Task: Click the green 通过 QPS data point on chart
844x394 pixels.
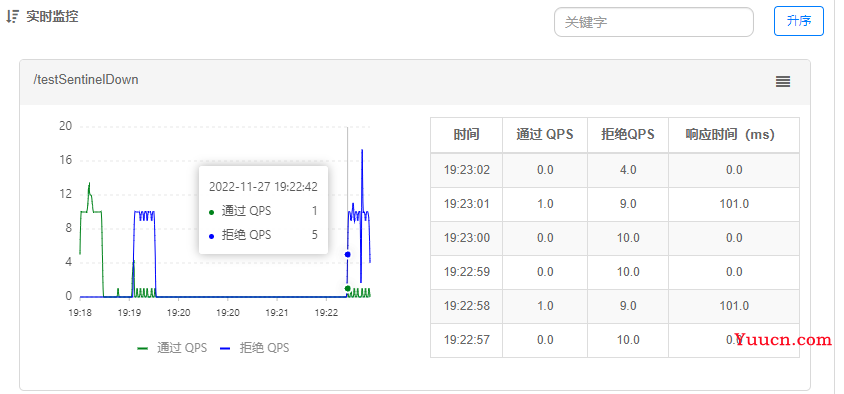Action: pos(347,289)
